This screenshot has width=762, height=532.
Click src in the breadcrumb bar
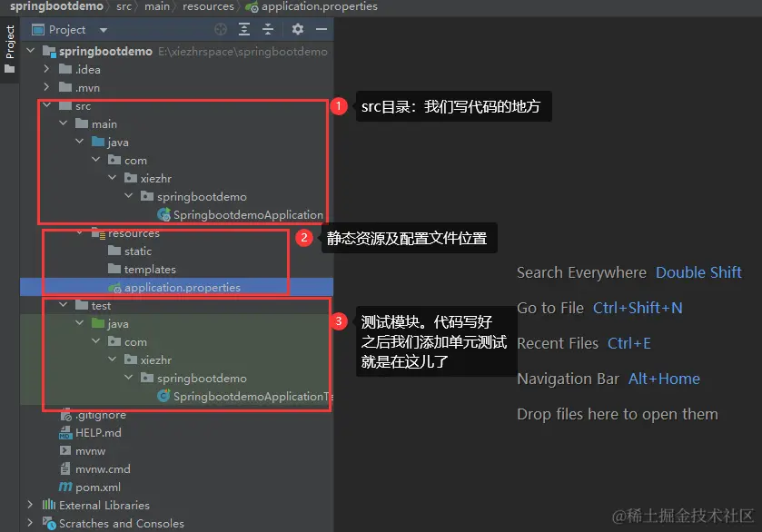pyautogui.click(x=124, y=6)
